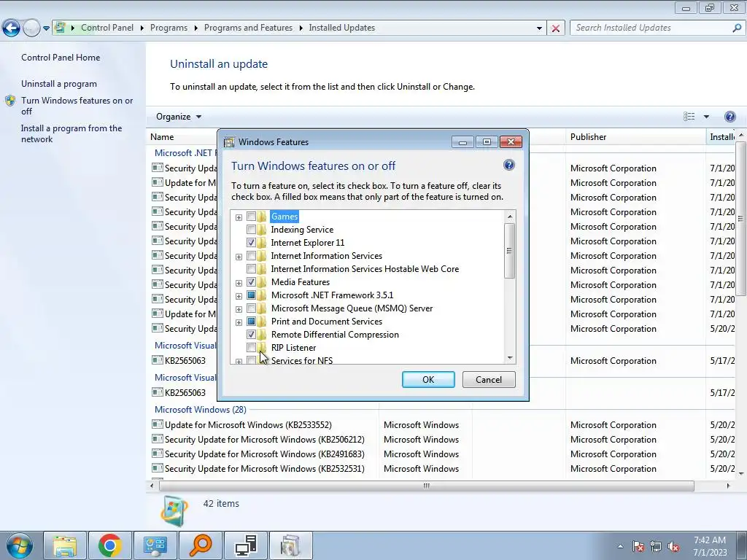The width and height of the screenshot is (747, 560).
Task: Open Control Panel Home link
Action: (61, 58)
